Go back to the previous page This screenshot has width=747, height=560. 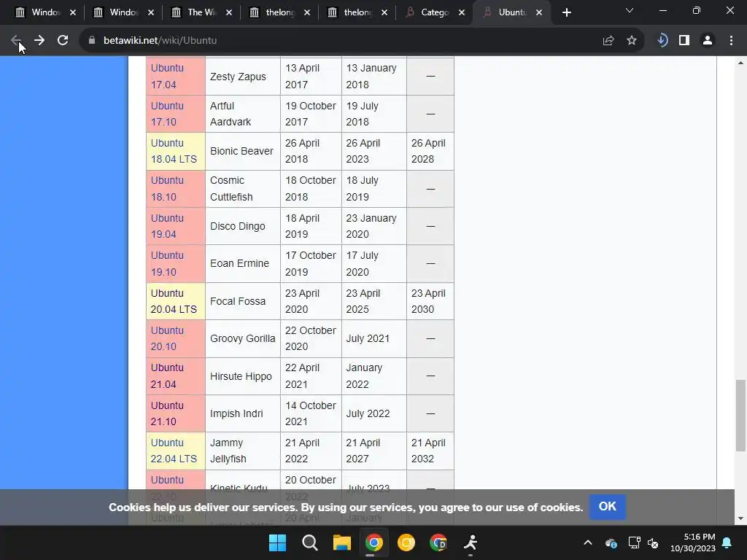[x=16, y=41]
